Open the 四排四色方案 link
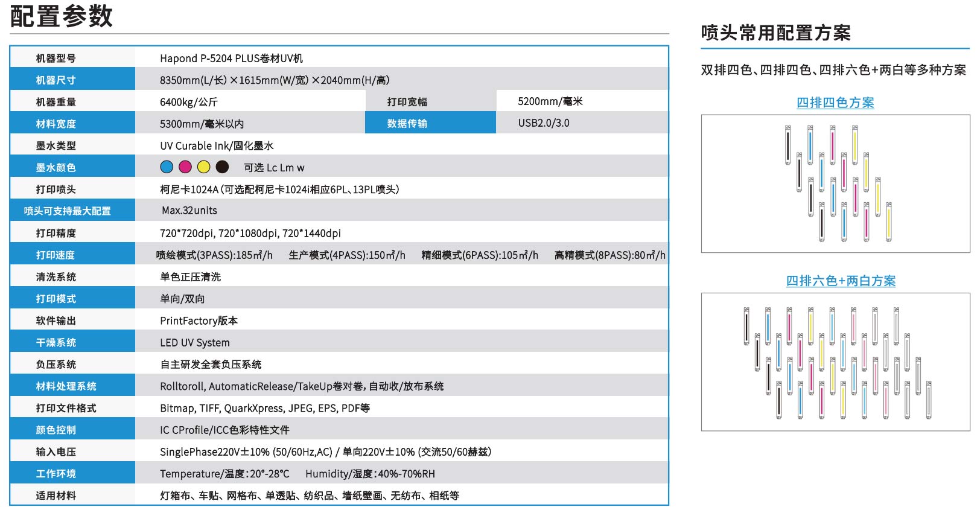 tap(835, 103)
